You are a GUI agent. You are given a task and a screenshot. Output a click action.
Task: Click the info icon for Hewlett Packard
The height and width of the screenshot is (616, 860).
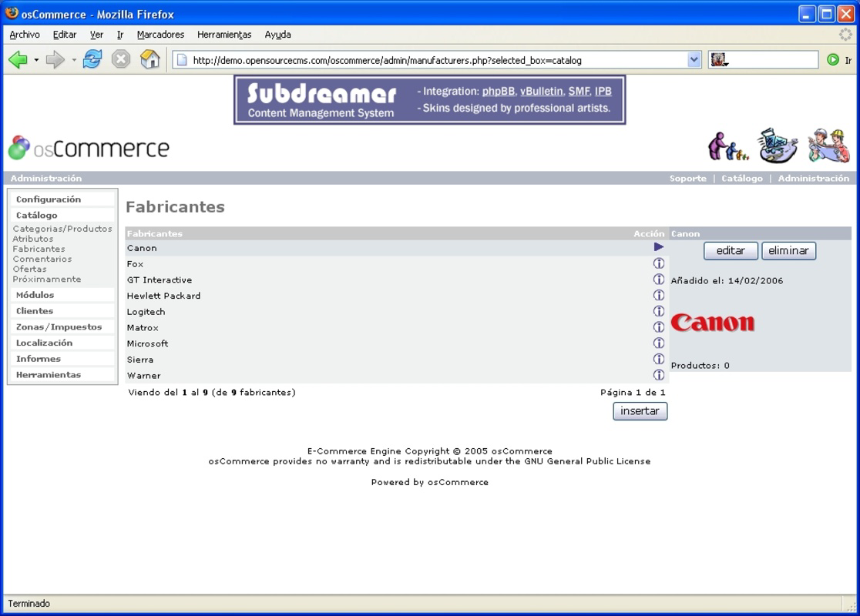[659, 296]
